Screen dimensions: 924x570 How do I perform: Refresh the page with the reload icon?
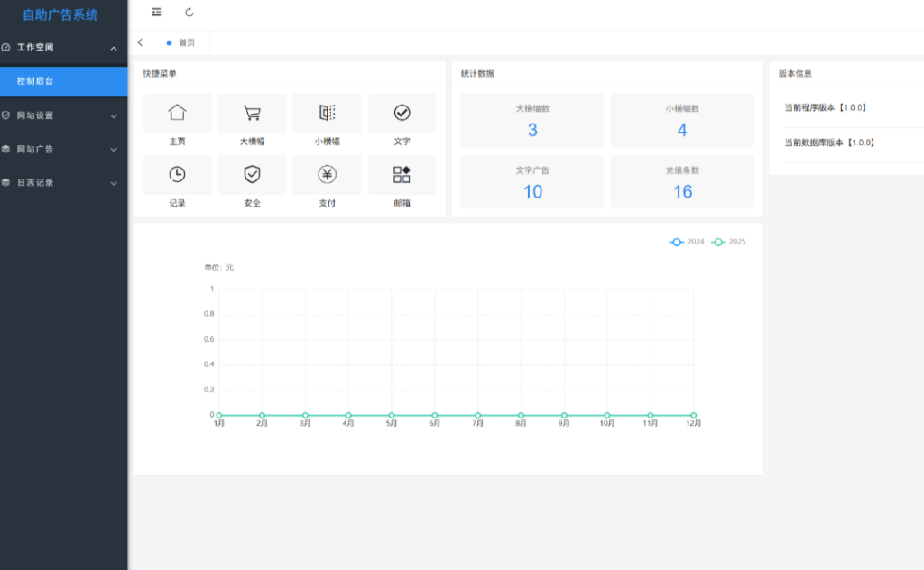point(189,13)
